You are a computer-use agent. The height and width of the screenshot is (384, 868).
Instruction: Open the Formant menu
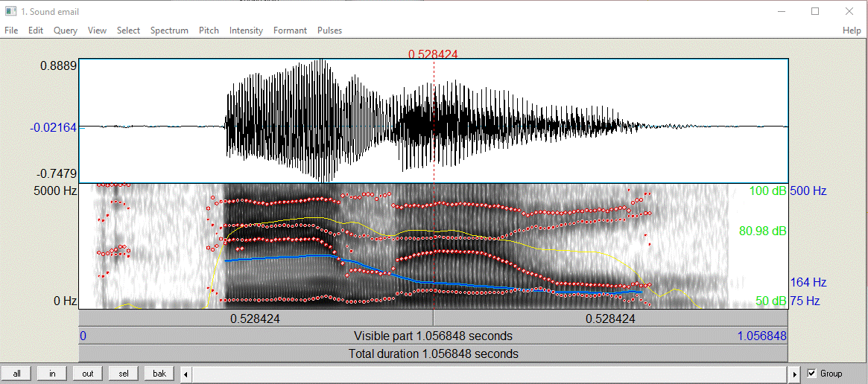click(x=290, y=31)
